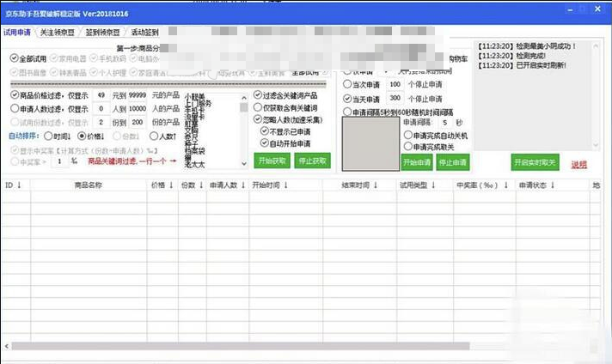Select 人数↑ auto sort option
Viewport: 612px width, 364px height.
pyautogui.click(x=163, y=136)
